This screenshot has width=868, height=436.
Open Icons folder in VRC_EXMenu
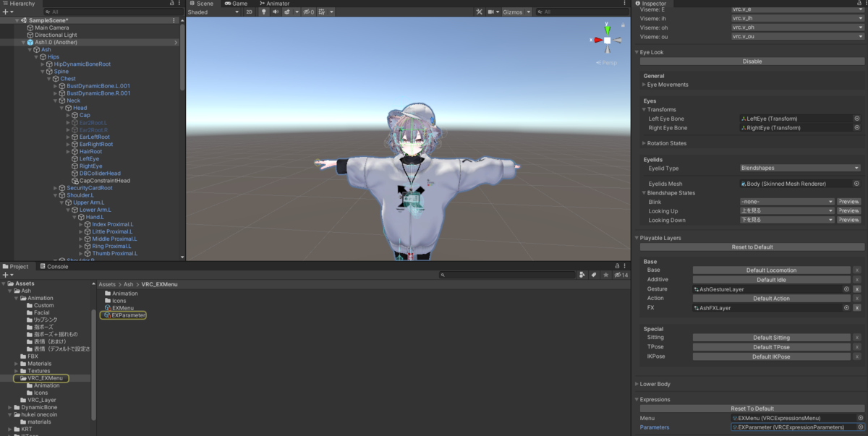click(116, 301)
